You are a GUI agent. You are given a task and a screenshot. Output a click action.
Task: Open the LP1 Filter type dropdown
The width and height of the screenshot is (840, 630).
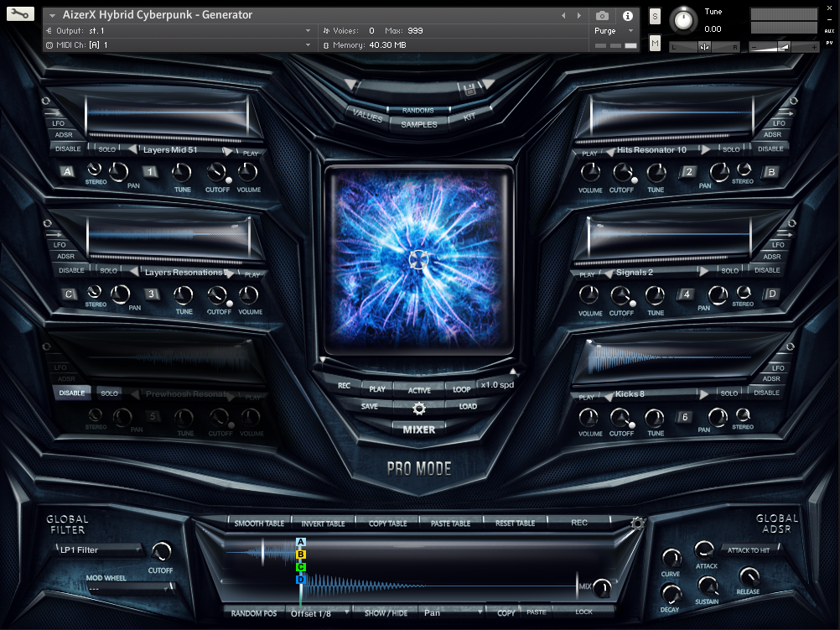[x=99, y=550]
